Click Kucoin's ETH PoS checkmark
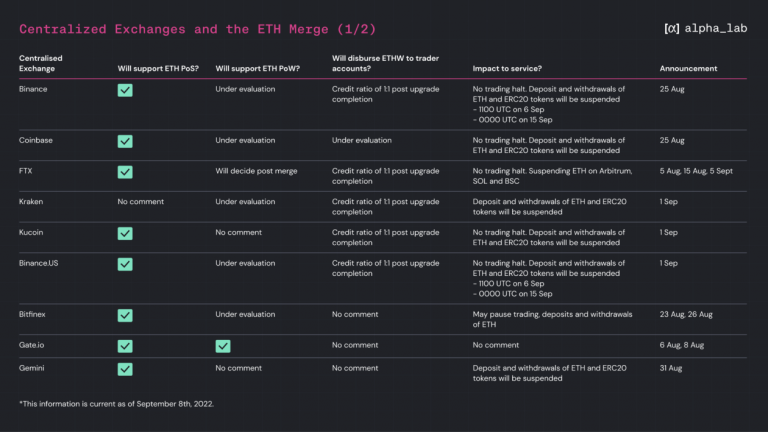768x432 pixels. 125,233
